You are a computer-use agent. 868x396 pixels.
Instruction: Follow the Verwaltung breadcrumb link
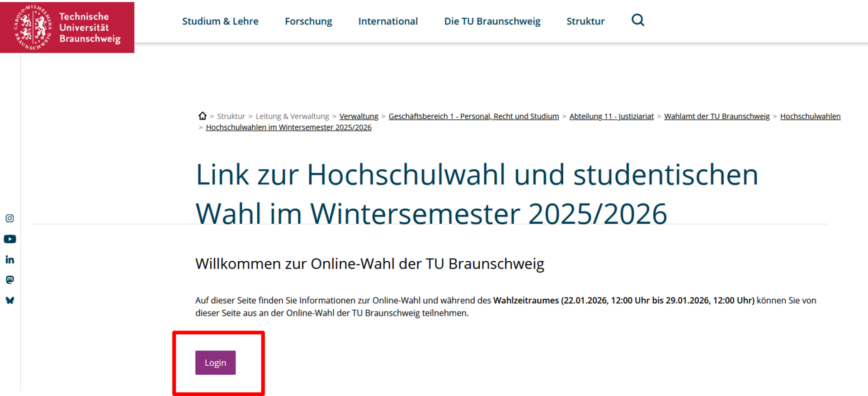coord(359,116)
